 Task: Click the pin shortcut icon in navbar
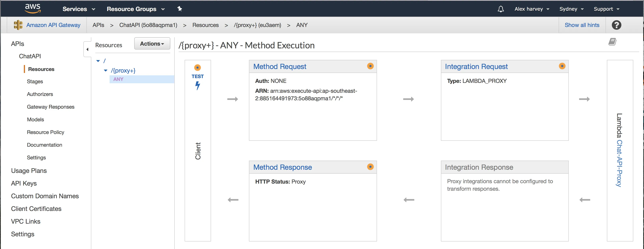[179, 9]
